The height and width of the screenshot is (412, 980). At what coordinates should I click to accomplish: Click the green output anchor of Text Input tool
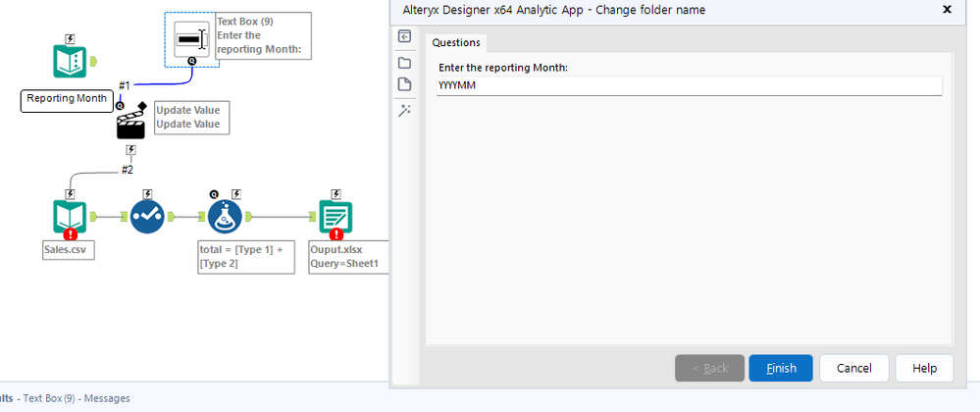94,61
